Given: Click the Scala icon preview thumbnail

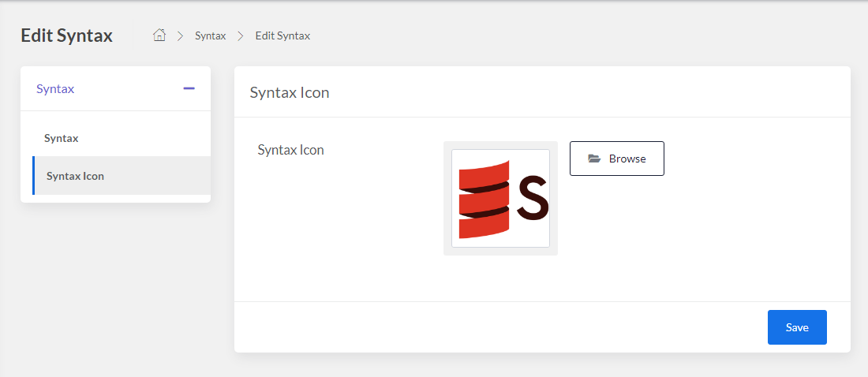Looking at the screenshot, I should 500,198.
